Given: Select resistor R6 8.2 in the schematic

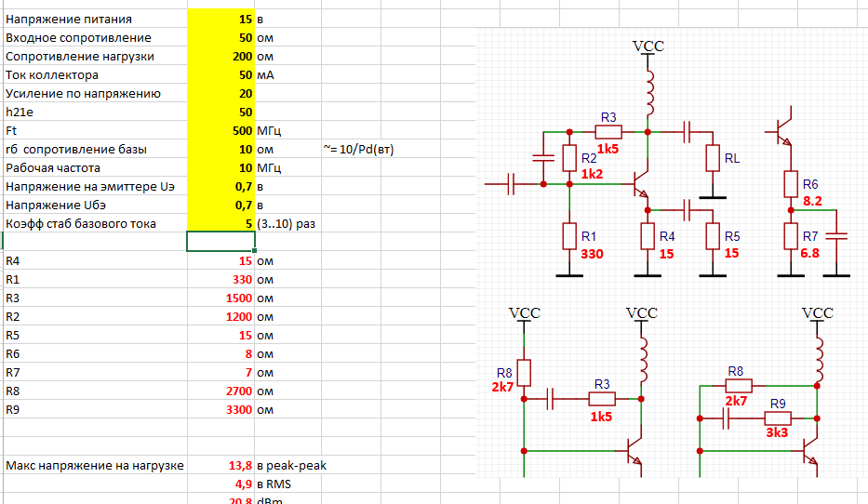Looking at the screenshot, I should click(790, 184).
